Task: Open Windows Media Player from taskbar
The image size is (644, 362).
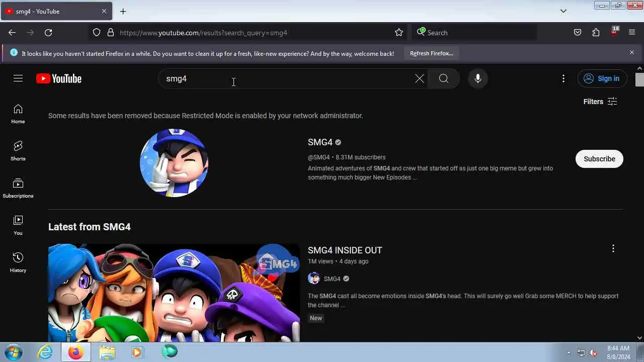Action: click(137, 352)
